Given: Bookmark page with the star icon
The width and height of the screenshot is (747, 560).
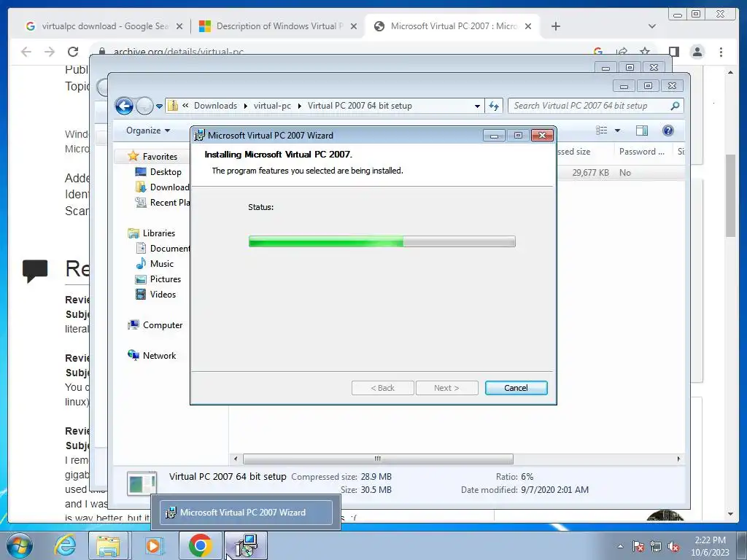Looking at the screenshot, I should pos(645,51).
